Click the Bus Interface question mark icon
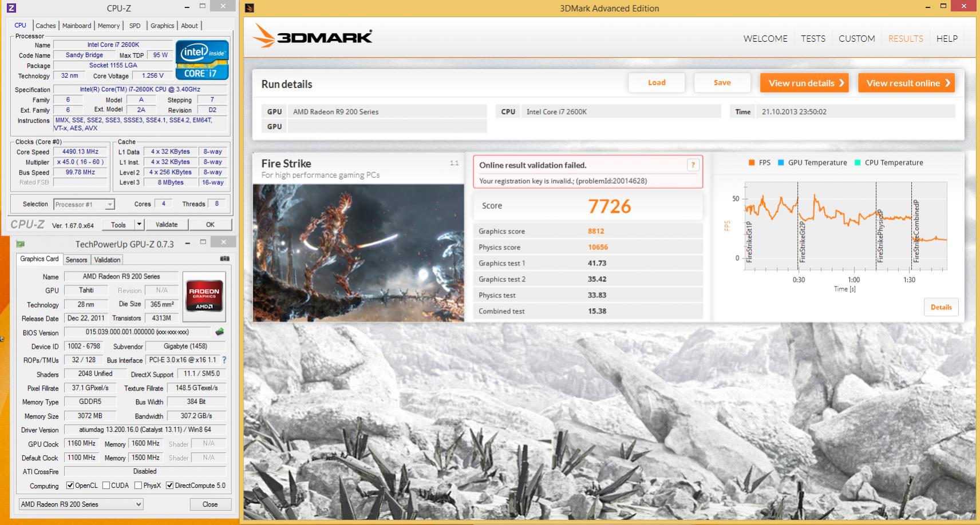This screenshot has height=525, width=980. coord(224,360)
